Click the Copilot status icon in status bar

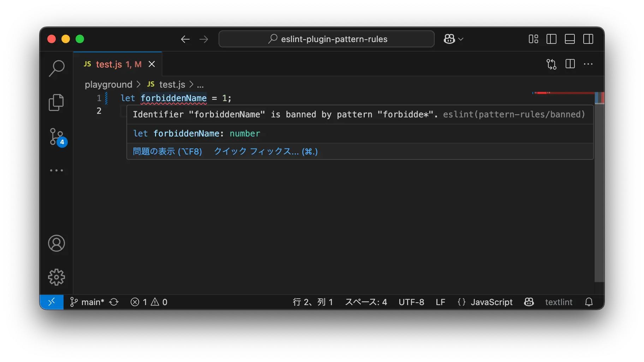pyautogui.click(x=529, y=302)
